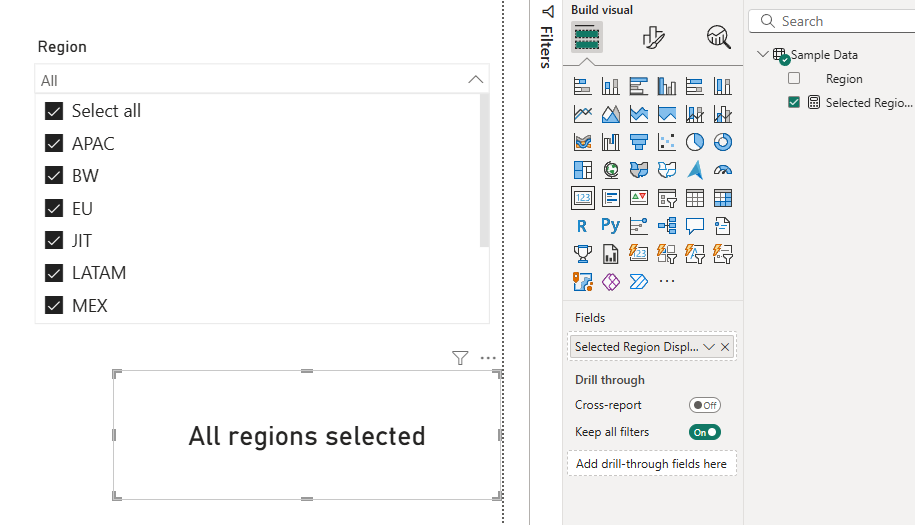The width and height of the screenshot is (915, 525).
Task: Select the Key influencers visual
Action: [x=638, y=226]
